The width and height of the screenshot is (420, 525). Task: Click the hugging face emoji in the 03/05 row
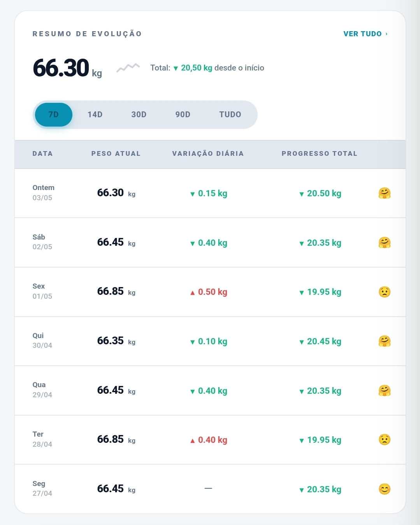coord(385,193)
